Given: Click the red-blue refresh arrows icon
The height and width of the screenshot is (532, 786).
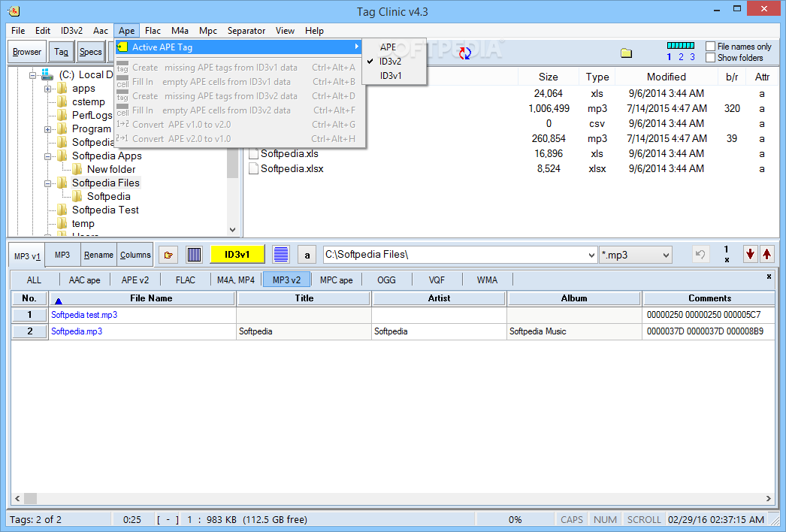Looking at the screenshot, I should [x=465, y=53].
